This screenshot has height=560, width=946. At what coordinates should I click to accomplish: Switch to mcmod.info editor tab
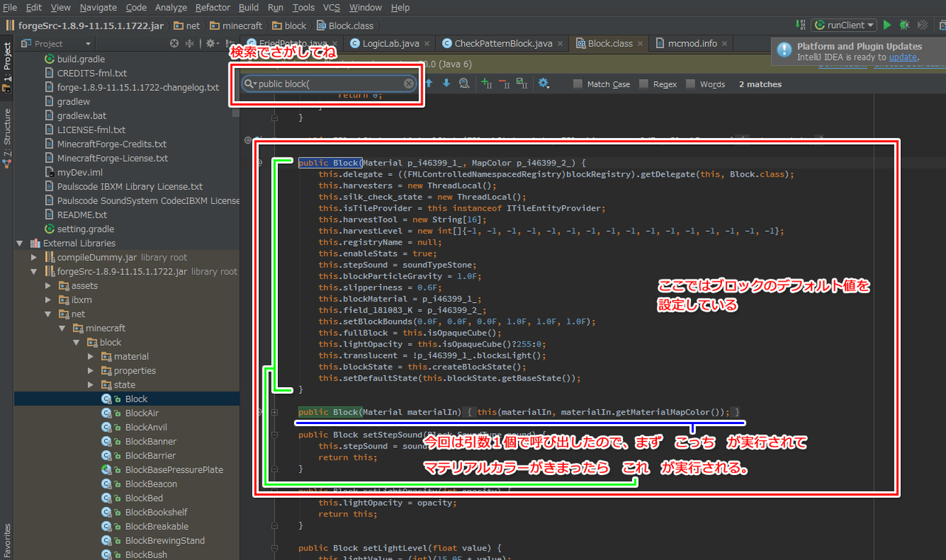pyautogui.click(x=692, y=44)
